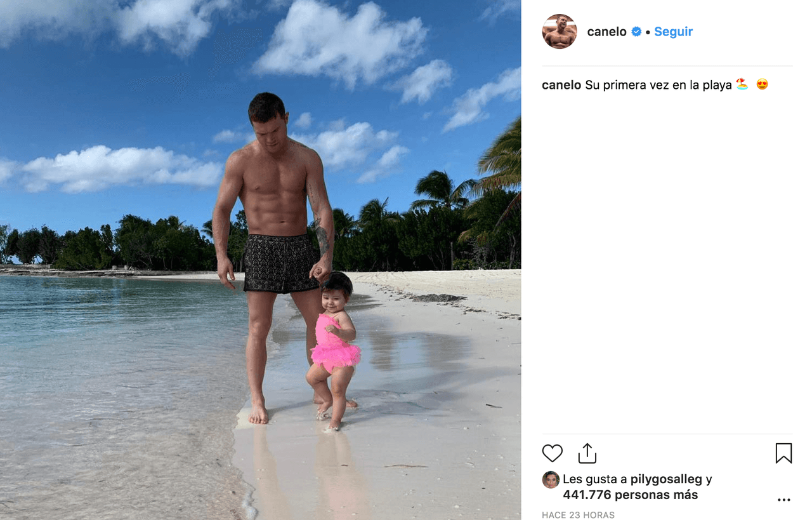Click pilygosalleg's small avatar near likes
Viewport: 812px width, 520px height.
tap(551, 479)
